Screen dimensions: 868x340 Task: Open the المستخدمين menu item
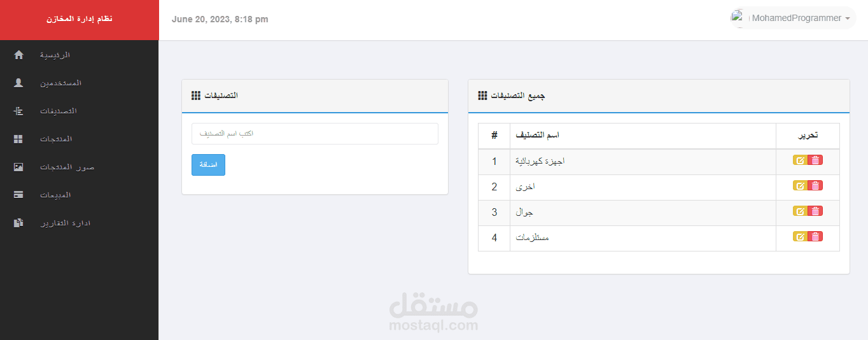[x=61, y=83]
